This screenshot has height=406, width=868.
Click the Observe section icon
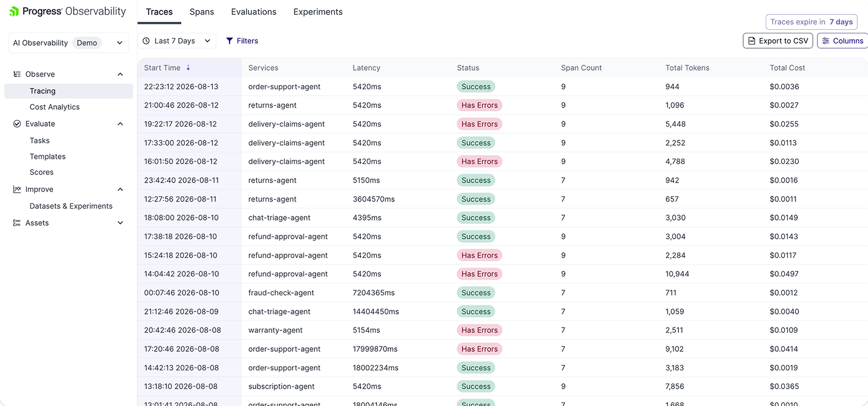point(17,74)
